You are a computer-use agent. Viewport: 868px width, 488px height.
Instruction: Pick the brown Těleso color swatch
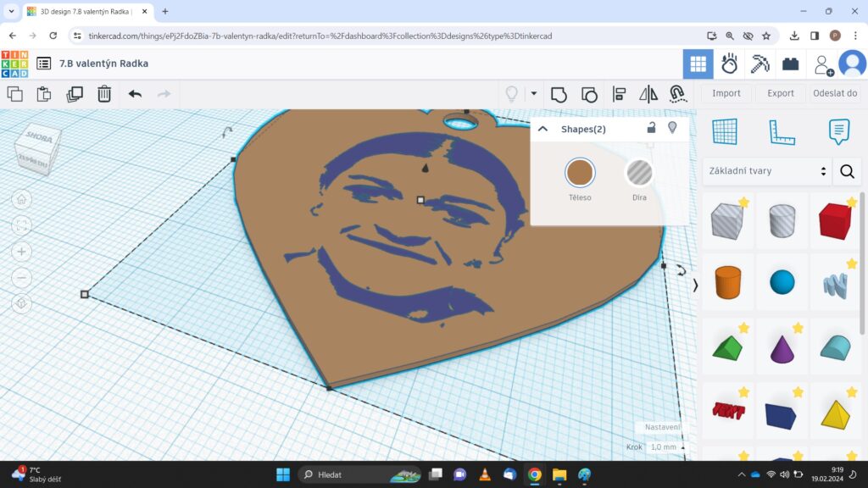click(x=580, y=174)
